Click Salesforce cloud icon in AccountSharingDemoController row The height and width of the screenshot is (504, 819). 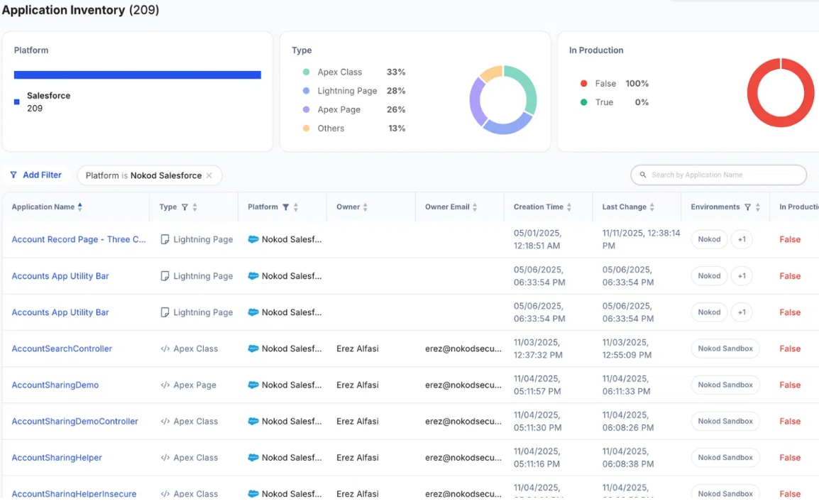click(x=253, y=421)
